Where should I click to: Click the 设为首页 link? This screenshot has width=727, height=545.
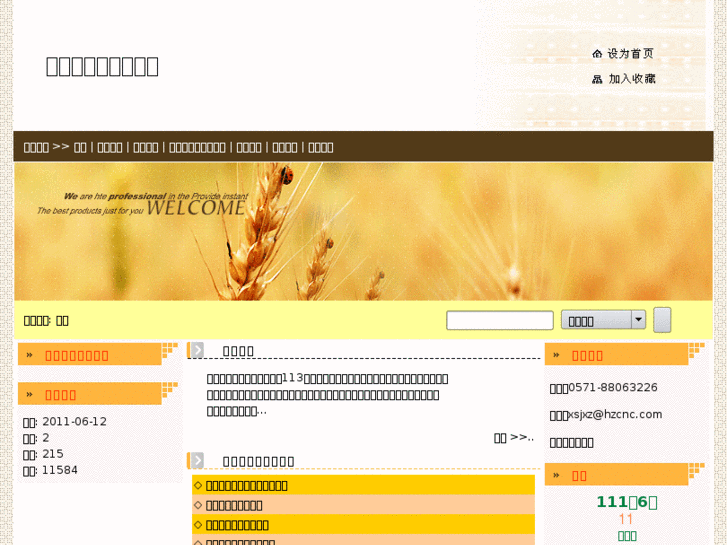[630, 54]
